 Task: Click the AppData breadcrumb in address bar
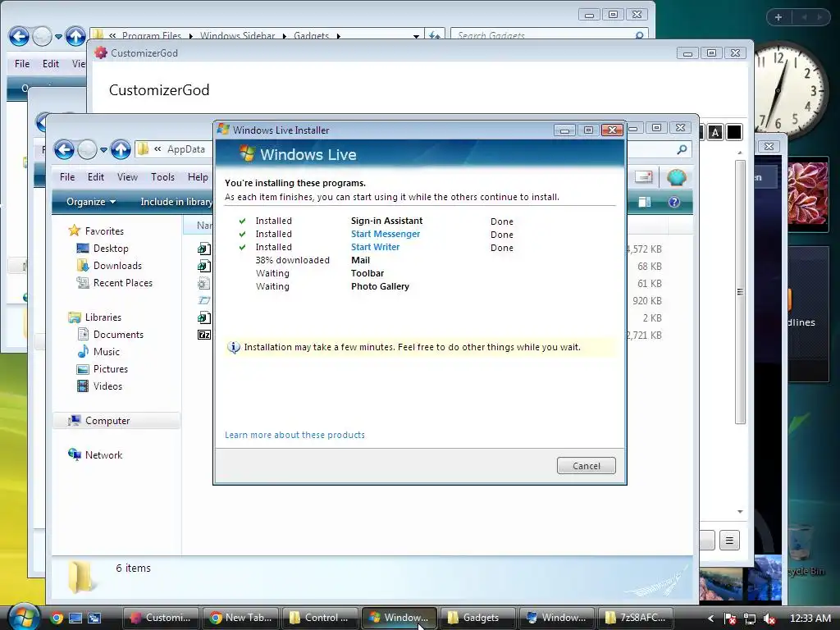pyautogui.click(x=186, y=149)
